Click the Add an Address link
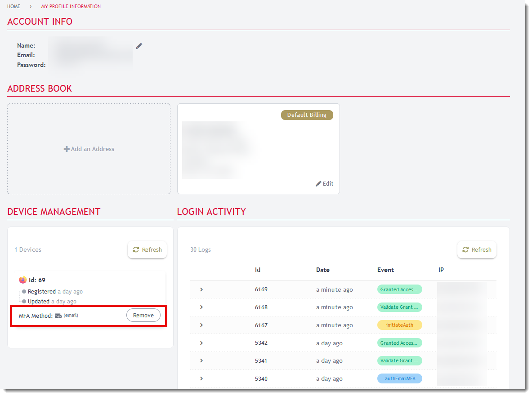This screenshot has height=396, width=532. tap(89, 149)
